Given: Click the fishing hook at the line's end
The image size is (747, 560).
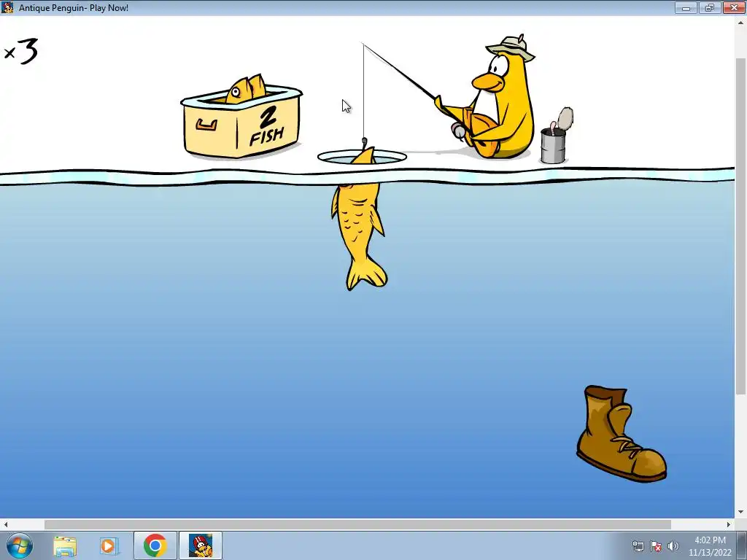Looking at the screenshot, I should tap(365, 142).
